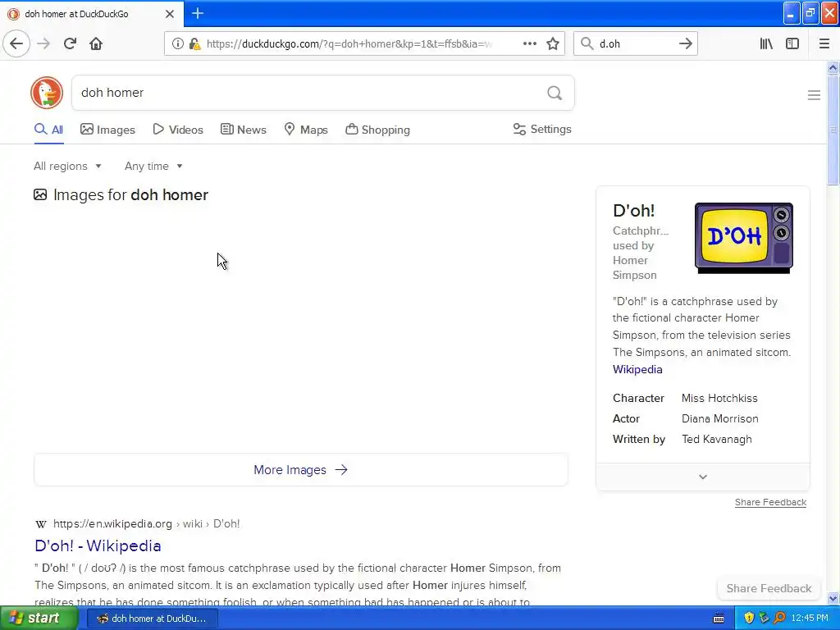Click the Firefox search box containing d.oh

[635, 44]
